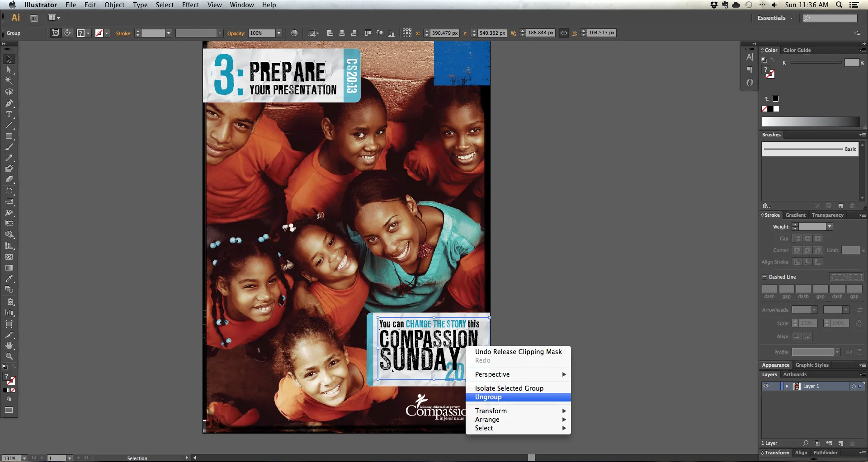
Task: Select the Lasso tool
Action: [9, 92]
